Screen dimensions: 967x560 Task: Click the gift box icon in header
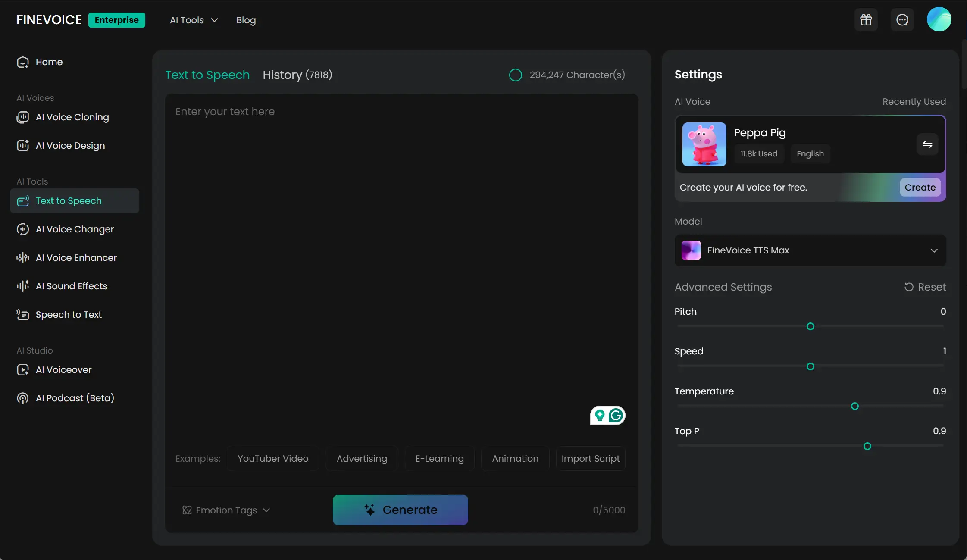point(866,20)
